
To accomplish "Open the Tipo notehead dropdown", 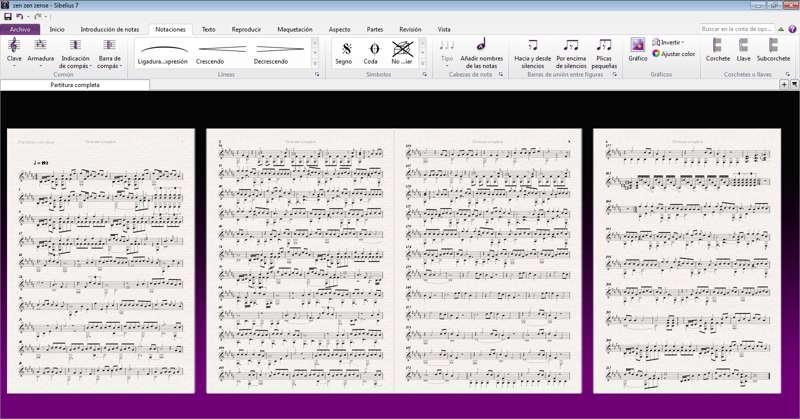I will 447,53.
